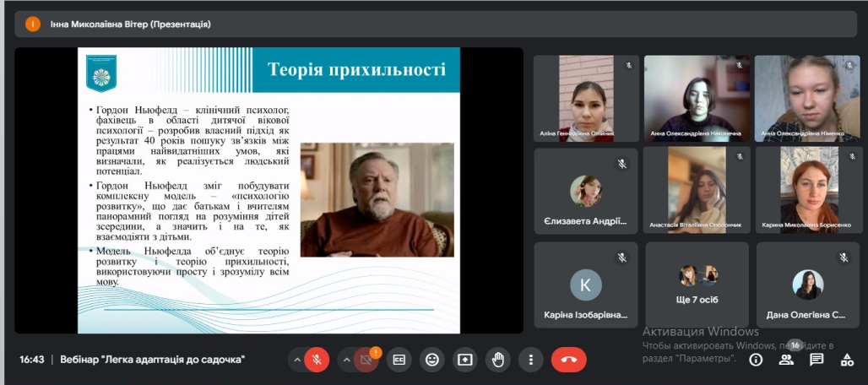Turn on the camera with the crossed-out video button
This screenshot has height=385, width=868.
point(366,361)
